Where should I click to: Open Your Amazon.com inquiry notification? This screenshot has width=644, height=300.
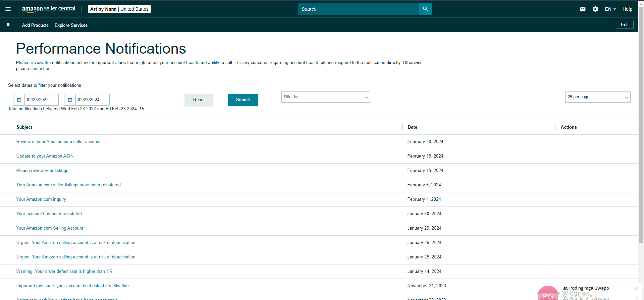(41, 199)
